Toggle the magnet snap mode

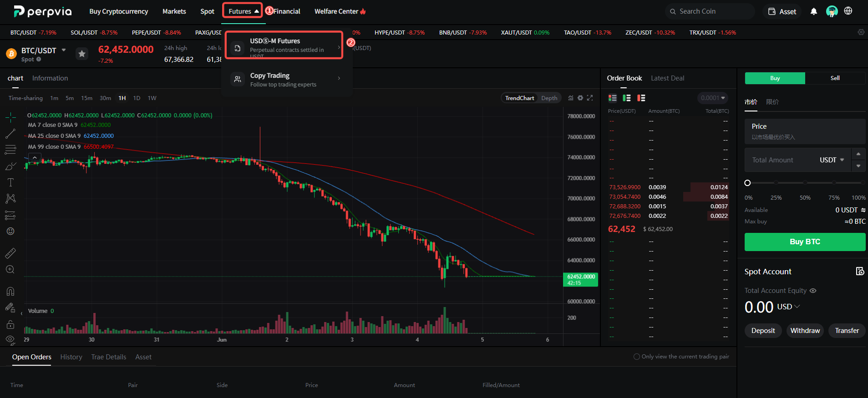coord(10,291)
